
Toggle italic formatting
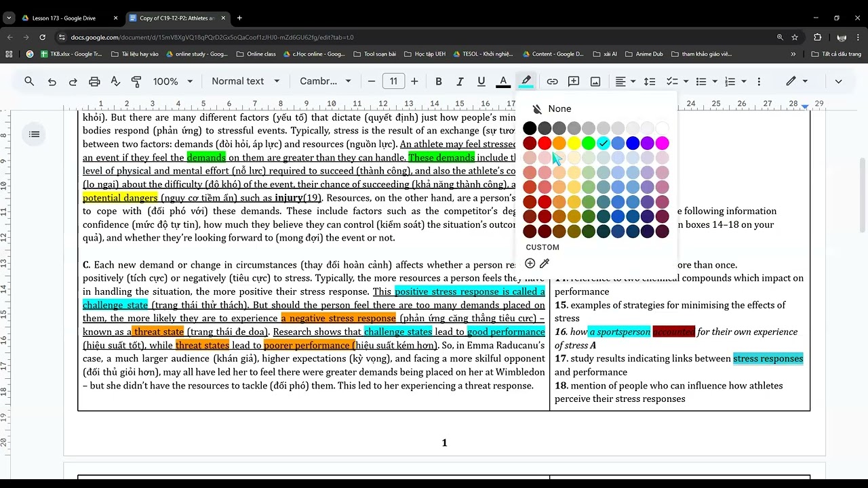[x=460, y=81]
